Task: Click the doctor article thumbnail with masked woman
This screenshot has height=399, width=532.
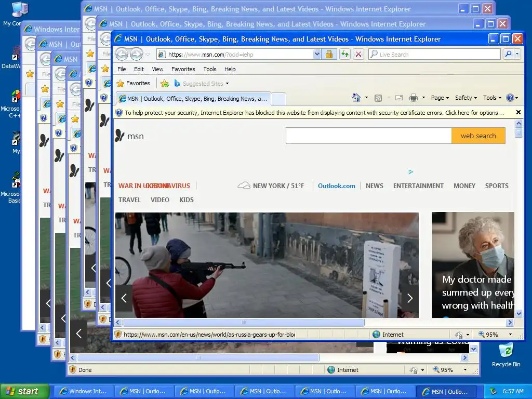Action: coord(473,265)
